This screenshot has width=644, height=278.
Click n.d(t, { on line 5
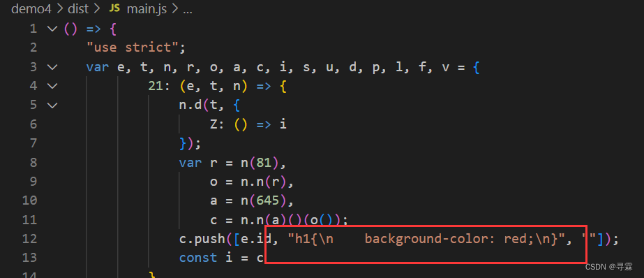pos(209,105)
